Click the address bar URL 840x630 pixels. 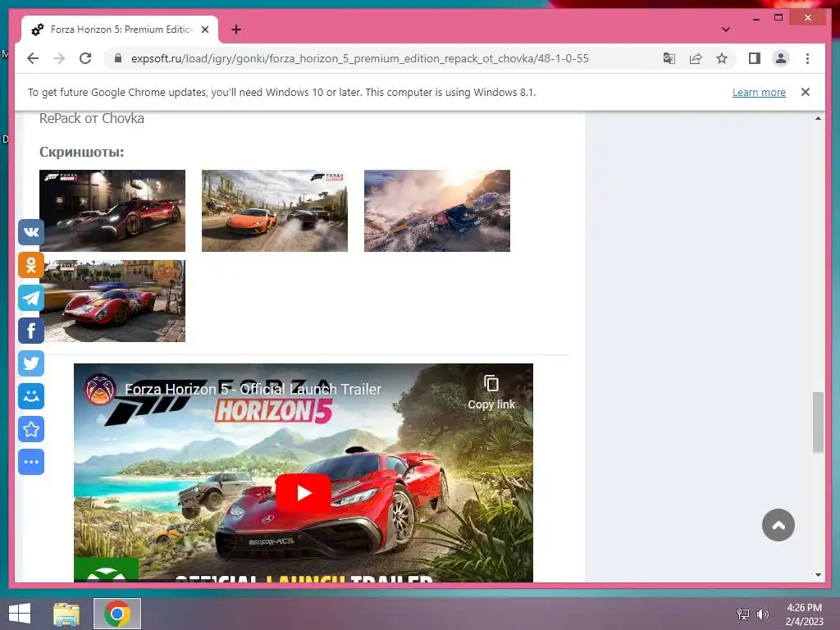click(x=359, y=58)
